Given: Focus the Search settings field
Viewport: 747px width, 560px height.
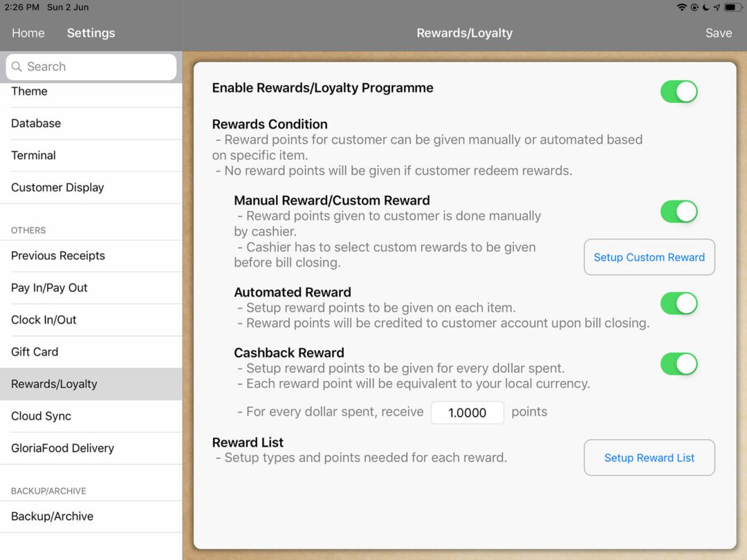Looking at the screenshot, I should (97, 67).
